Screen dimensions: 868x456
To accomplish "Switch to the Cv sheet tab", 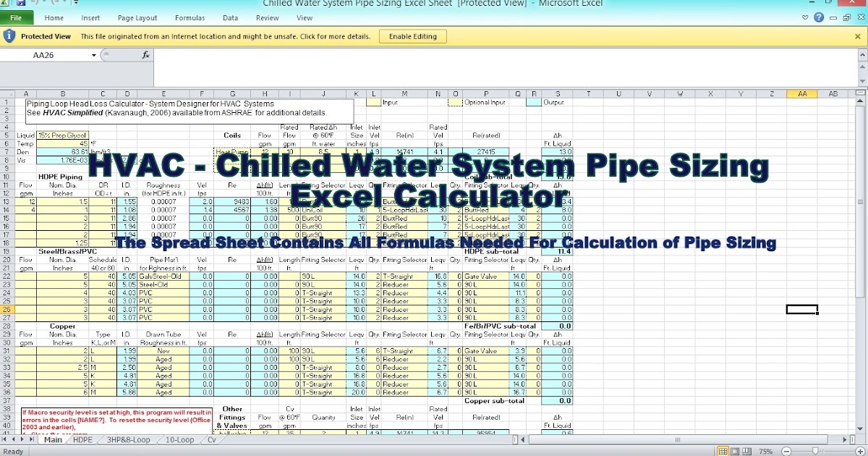I will (212, 439).
